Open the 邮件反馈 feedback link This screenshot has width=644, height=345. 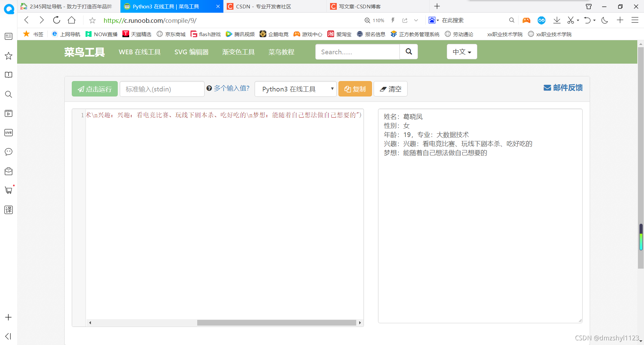coord(563,88)
